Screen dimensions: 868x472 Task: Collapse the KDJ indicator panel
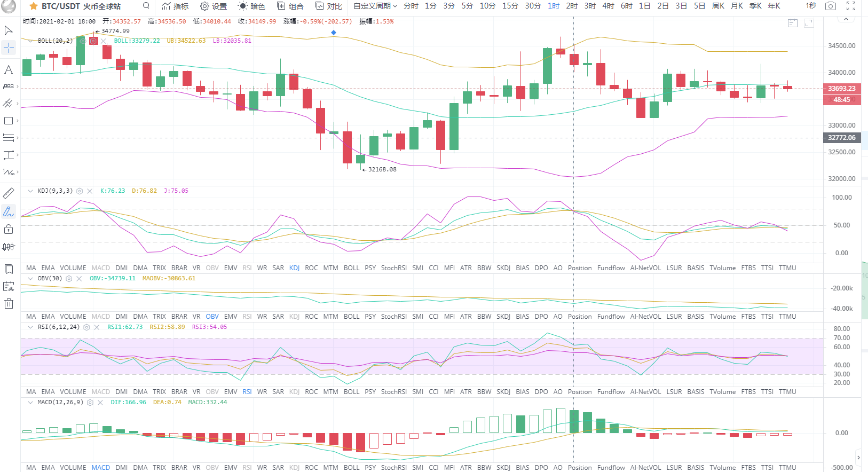click(x=30, y=191)
